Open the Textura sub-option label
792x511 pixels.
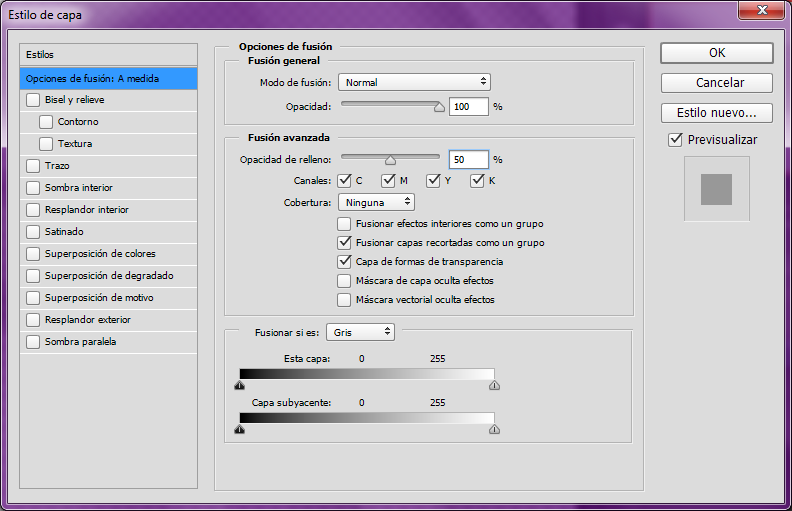[75, 144]
